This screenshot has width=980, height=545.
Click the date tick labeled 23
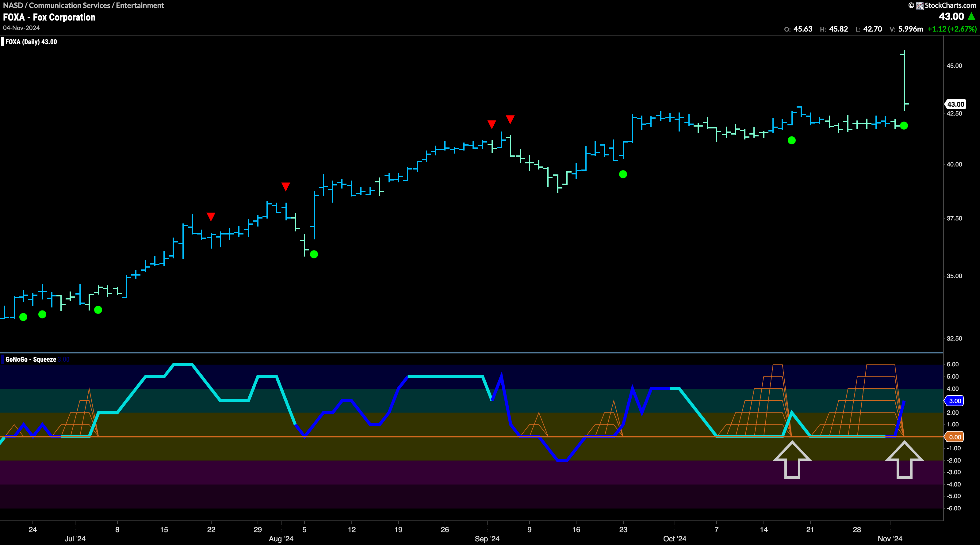[x=623, y=529]
